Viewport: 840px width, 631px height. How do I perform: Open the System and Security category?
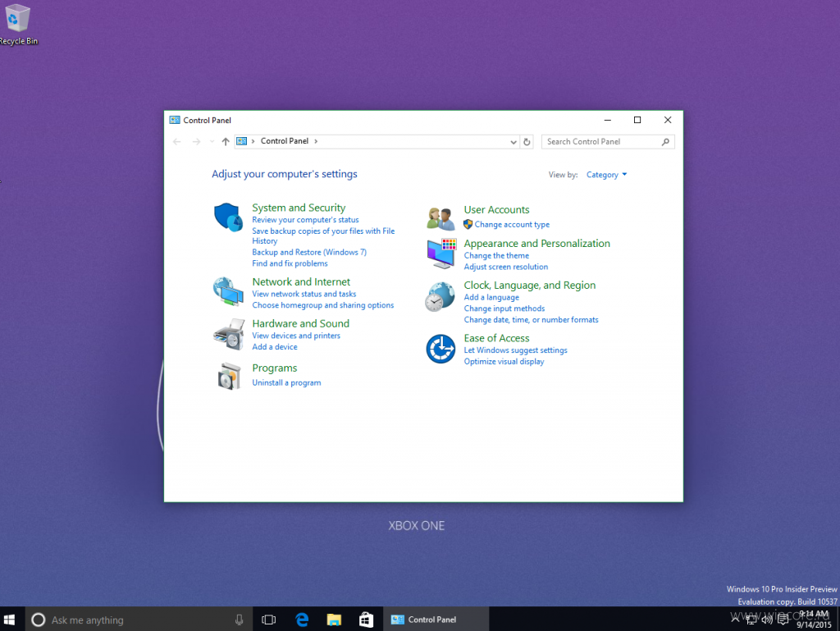point(299,208)
